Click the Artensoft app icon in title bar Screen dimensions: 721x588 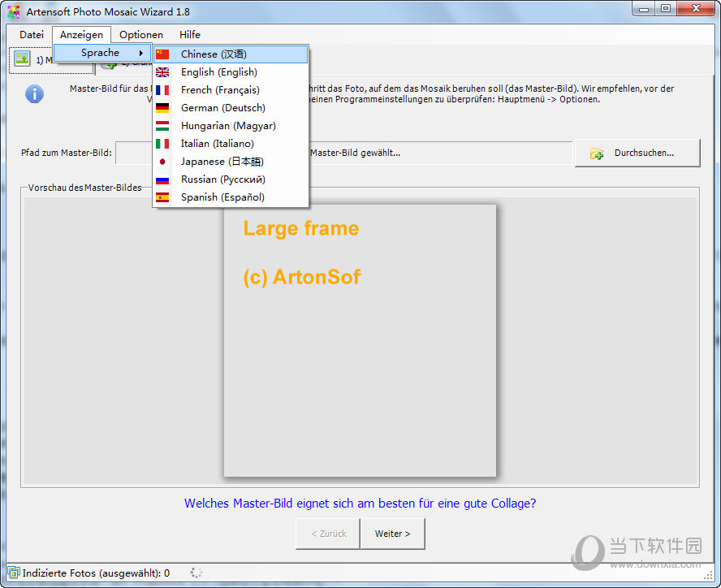coord(14,12)
